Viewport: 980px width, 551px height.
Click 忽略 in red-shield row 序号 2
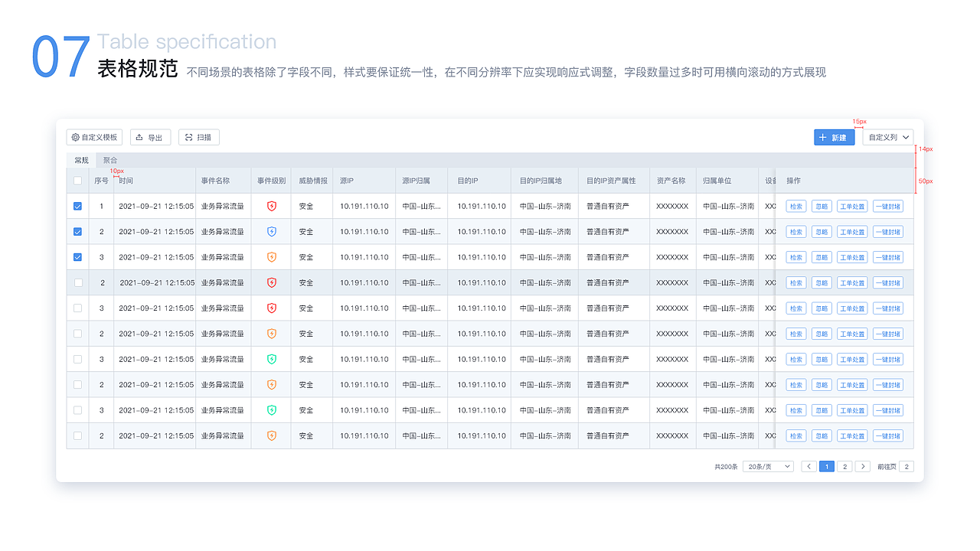(x=822, y=283)
